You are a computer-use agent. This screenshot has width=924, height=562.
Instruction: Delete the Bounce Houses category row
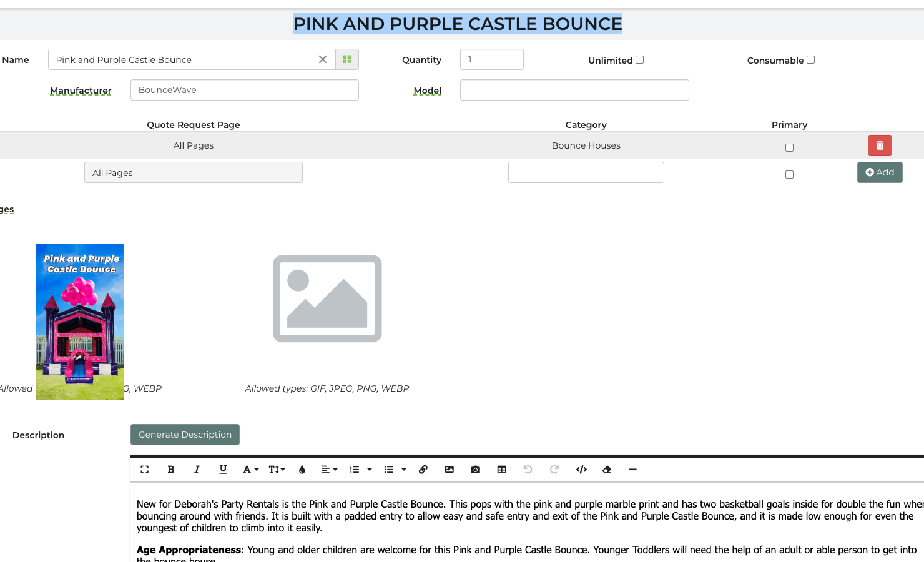[x=880, y=145]
